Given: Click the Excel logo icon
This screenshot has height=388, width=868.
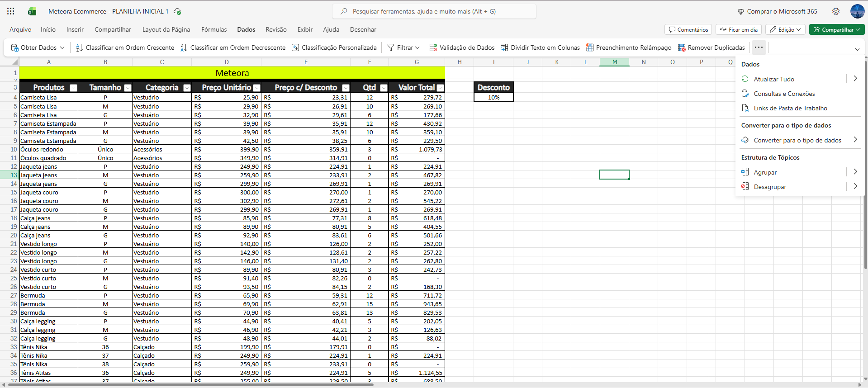Looking at the screenshot, I should 32,11.
